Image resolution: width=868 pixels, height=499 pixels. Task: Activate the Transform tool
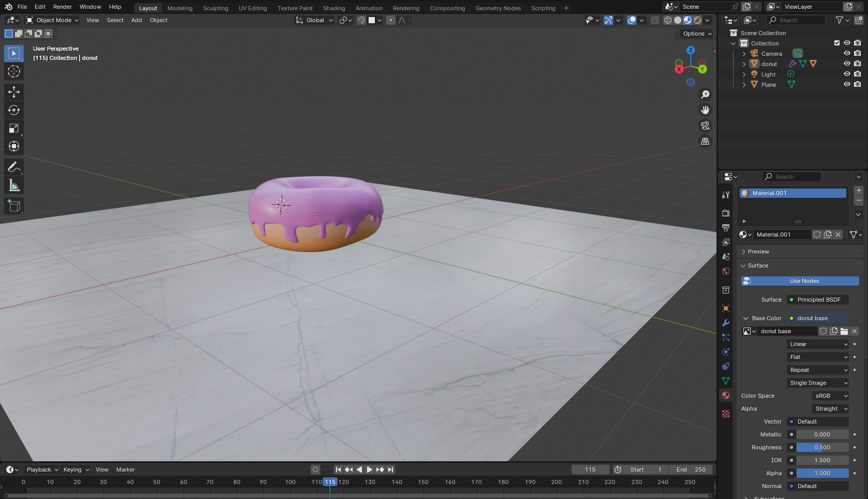pyautogui.click(x=14, y=146)
